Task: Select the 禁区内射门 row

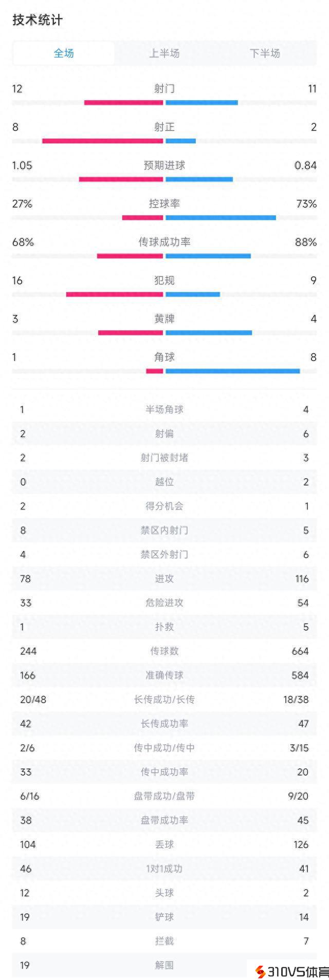Action: [164, 530]
